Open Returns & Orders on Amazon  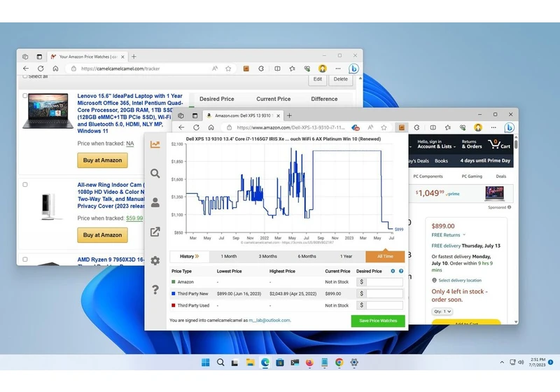[471, 144]
